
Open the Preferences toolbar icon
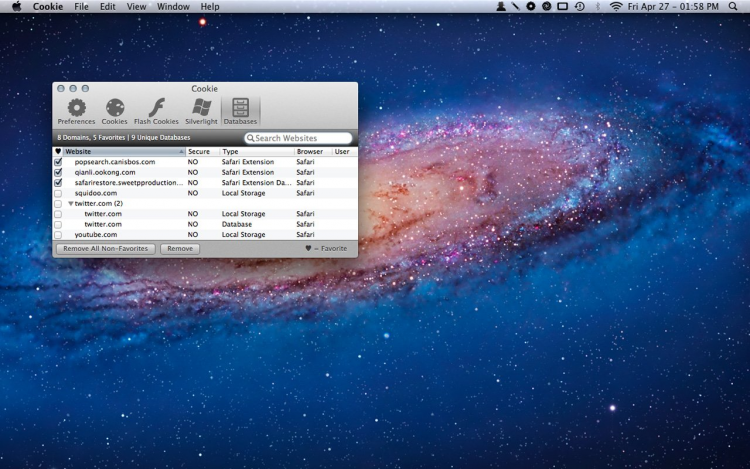[x=76, y=109]
